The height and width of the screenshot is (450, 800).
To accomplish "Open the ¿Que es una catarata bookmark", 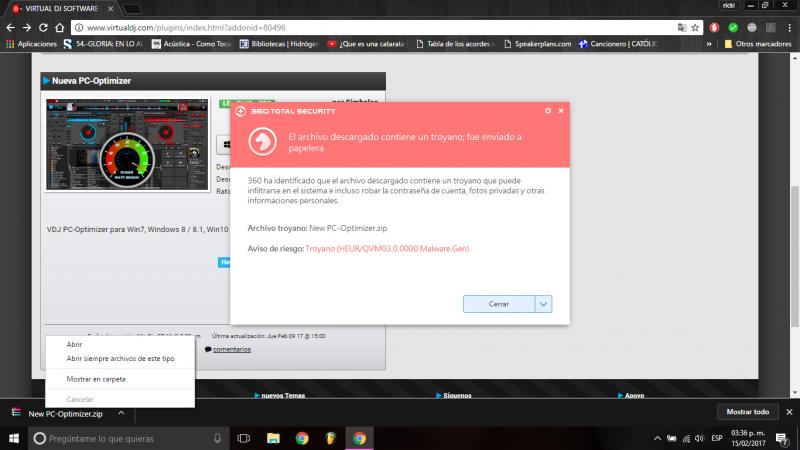I will pos(366,44).
